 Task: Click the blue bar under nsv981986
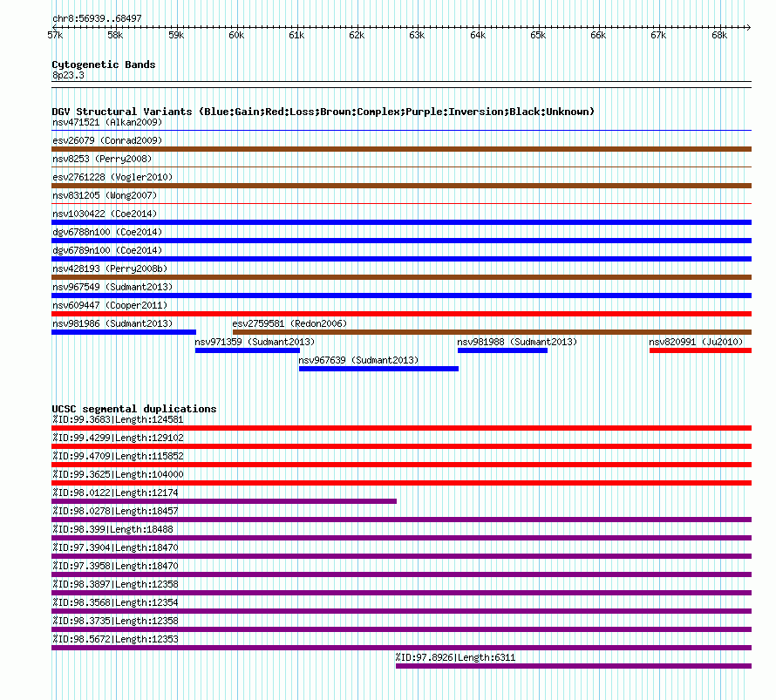tap(124, 332)
